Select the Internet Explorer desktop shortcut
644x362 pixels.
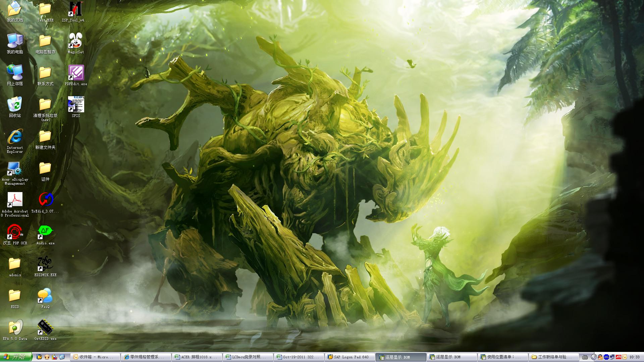15,141
